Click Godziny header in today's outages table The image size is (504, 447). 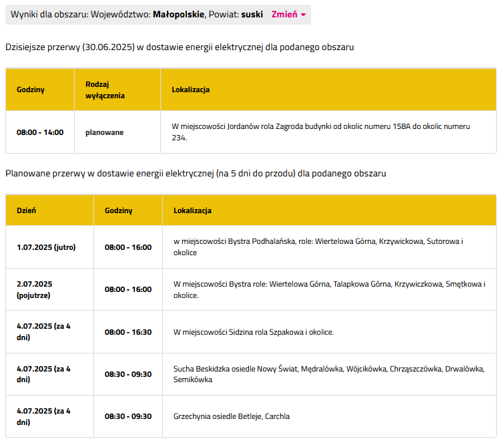pos(31,90)
